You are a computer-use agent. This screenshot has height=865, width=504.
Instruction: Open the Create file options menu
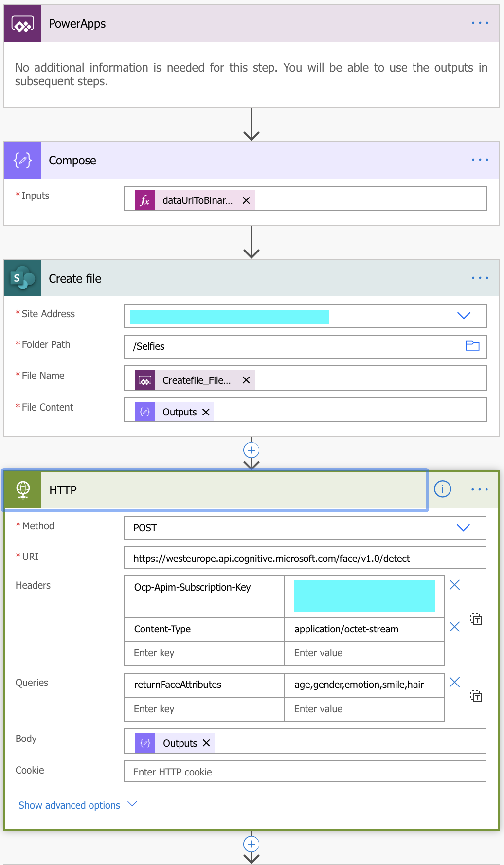click(480, 278)
